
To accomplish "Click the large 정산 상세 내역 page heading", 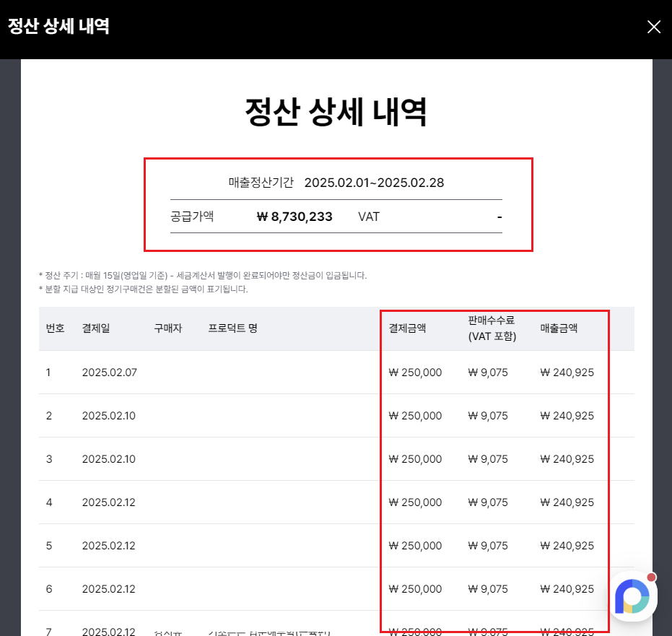I will pyautogui.click(x=336, y=112).
